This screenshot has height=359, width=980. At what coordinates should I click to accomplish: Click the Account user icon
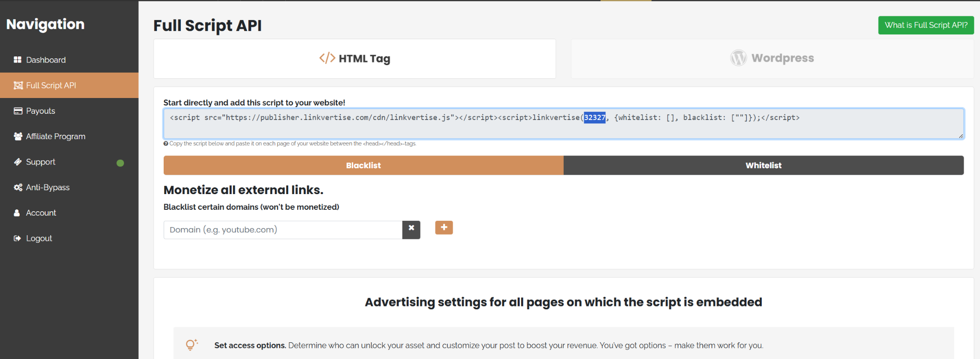point(17,213)
